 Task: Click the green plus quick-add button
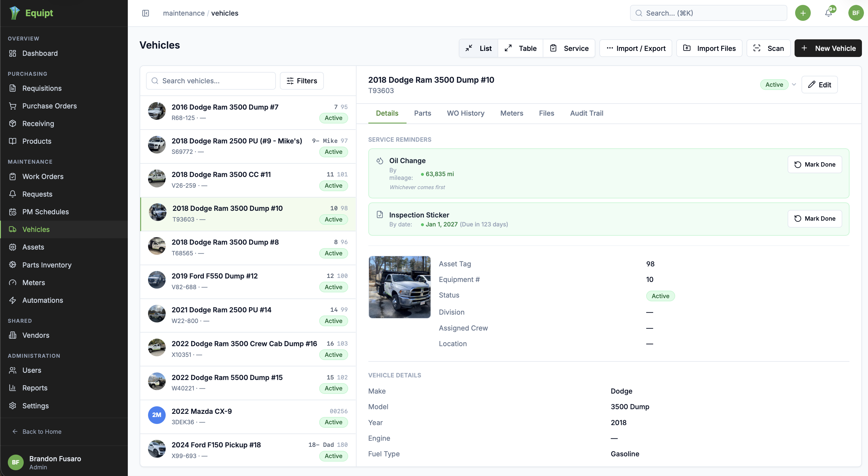[x=803, y=13]
